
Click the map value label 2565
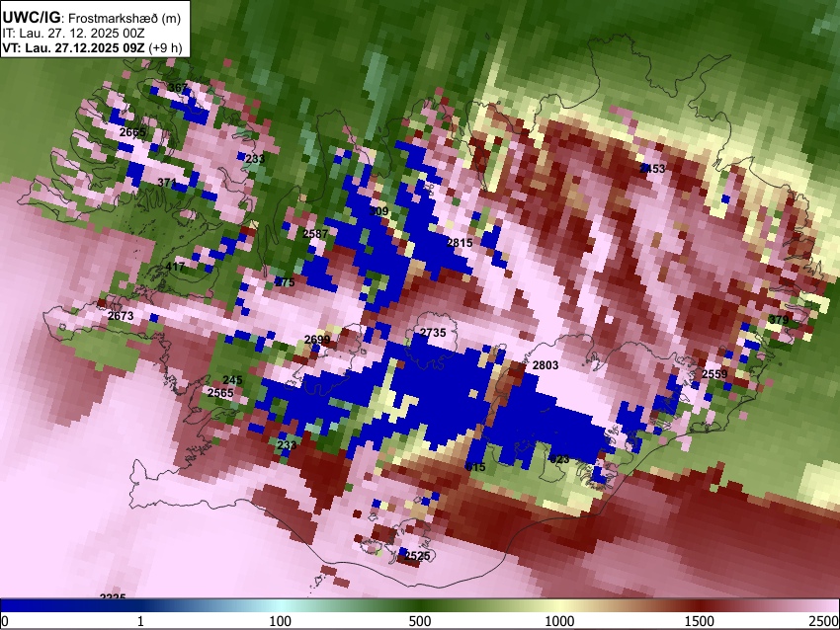click(220, 393)
